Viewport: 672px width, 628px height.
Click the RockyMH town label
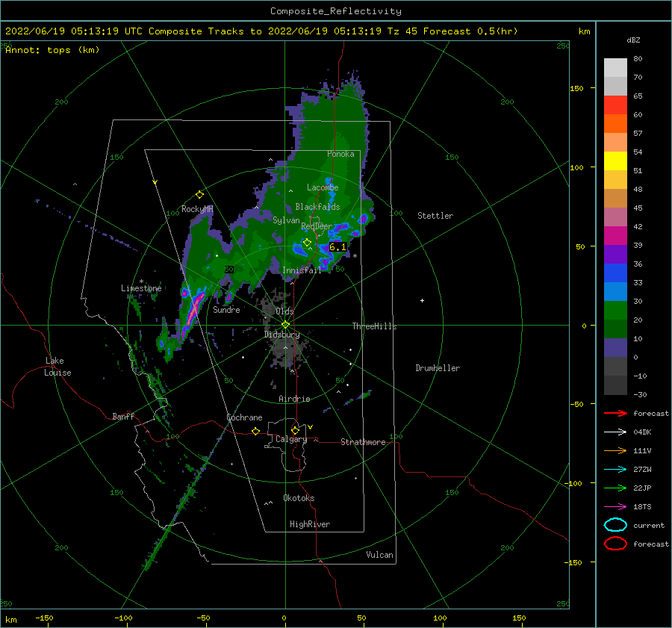coord(197,209)
